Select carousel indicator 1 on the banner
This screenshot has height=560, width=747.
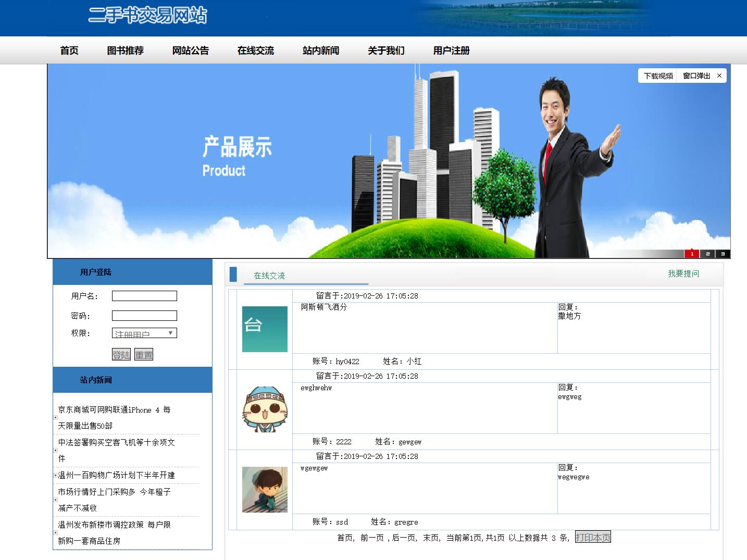coord(692,254)
